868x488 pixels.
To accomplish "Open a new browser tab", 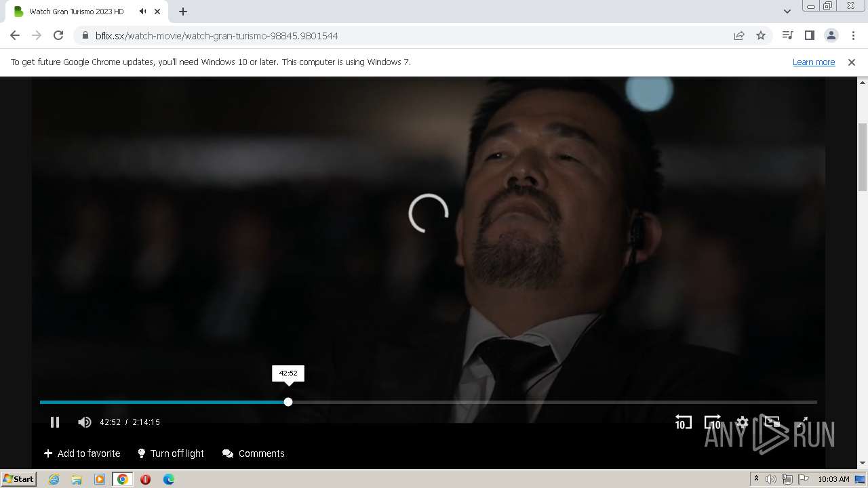I will tap(183, 12).
